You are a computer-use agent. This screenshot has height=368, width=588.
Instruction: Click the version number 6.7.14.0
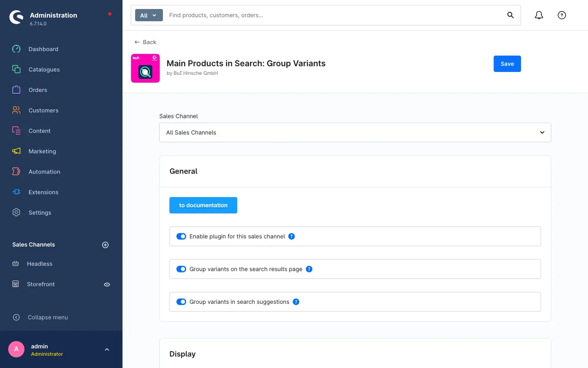[38, 24]
